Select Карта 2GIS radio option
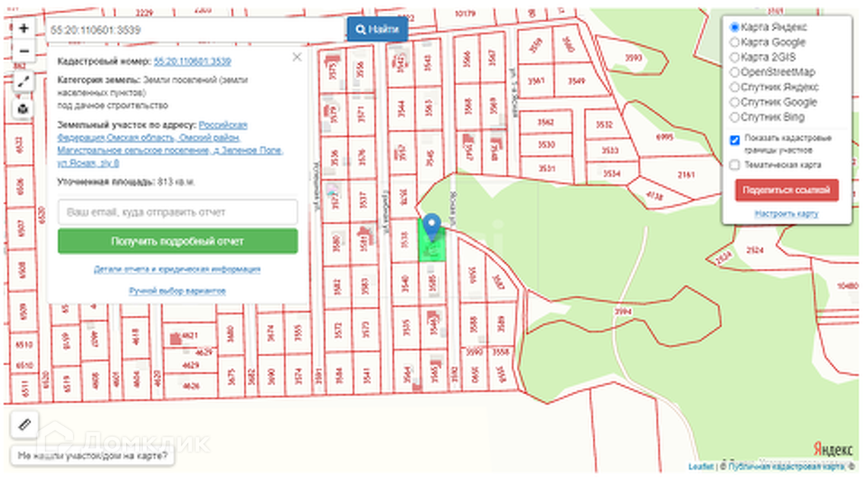This screenshot has width=868, height=486. point(734,57)
